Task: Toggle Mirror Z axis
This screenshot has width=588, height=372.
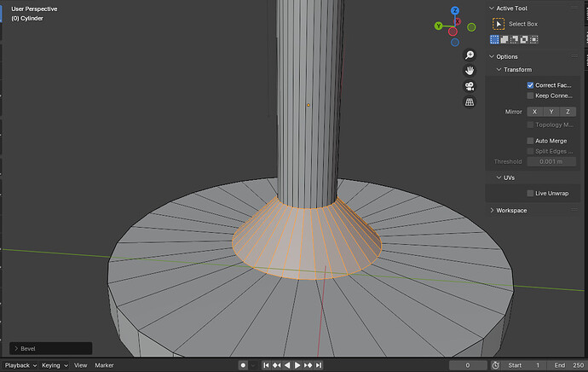Action: [x=568, y=112]
